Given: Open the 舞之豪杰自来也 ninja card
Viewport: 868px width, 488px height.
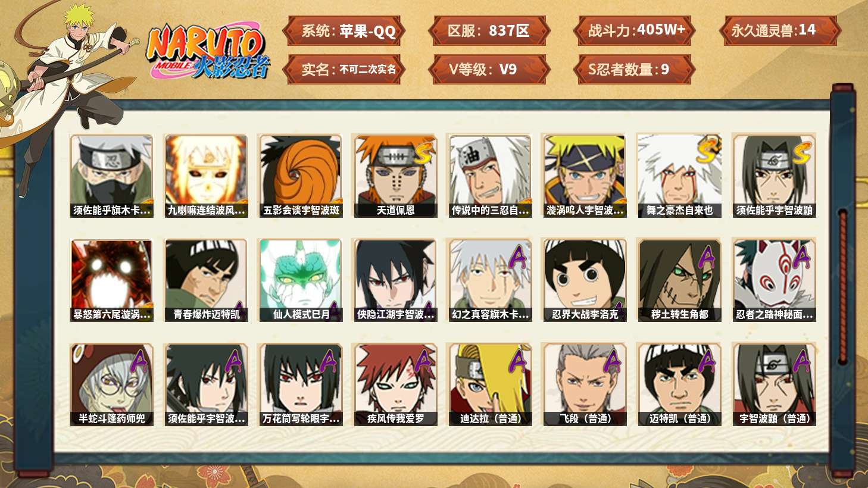Looking at the screenshot, I should tap(679, 176).
